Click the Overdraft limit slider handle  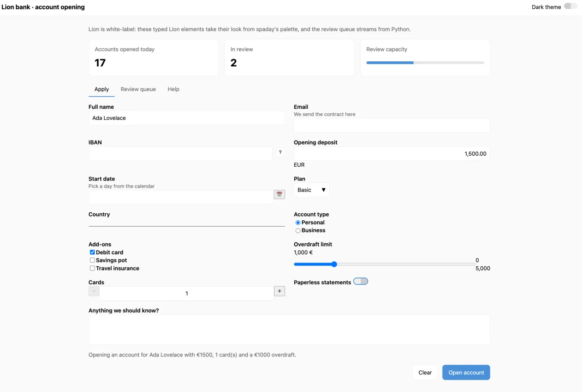point(334,264)
